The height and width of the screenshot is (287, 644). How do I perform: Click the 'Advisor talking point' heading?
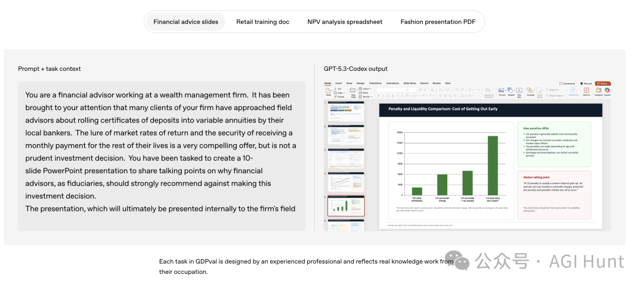point(538,177)
